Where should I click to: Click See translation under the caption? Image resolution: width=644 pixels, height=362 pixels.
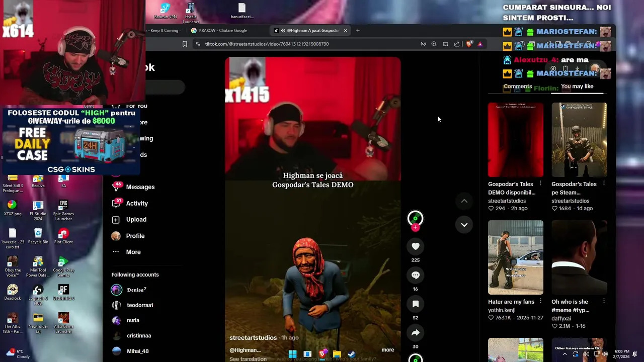[x=248, y=359]
